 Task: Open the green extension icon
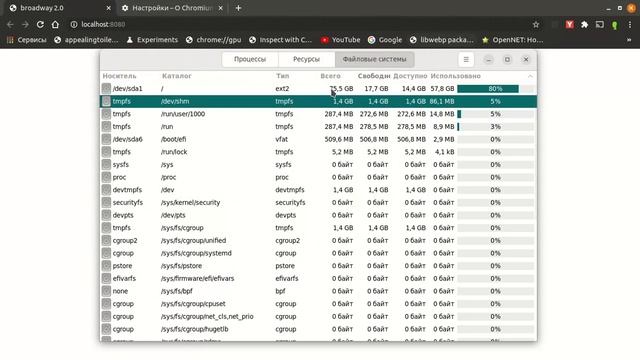[615, 25]
